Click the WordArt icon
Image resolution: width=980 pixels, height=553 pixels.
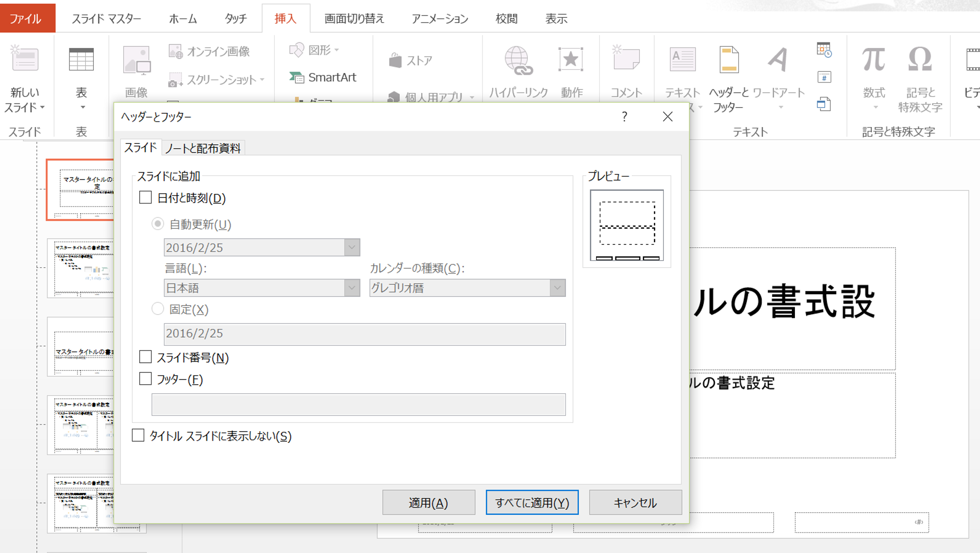(x=778, y=60)
